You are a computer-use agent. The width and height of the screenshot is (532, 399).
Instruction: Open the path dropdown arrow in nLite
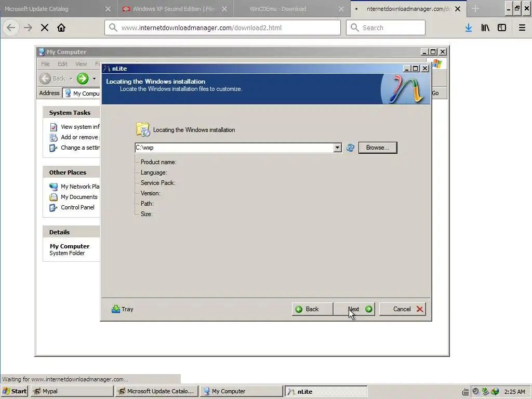(x=337, y=148)
